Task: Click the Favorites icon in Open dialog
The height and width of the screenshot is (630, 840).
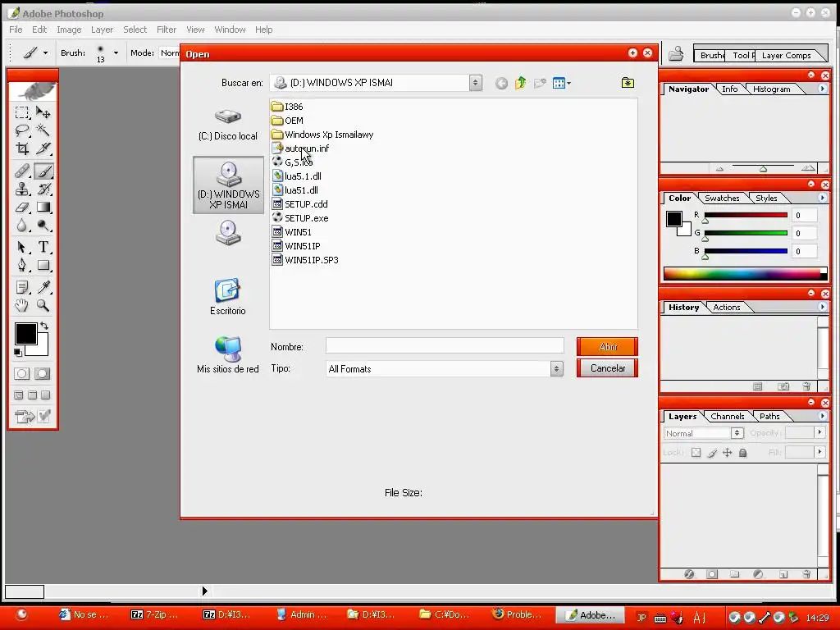Action: (628, 83)
